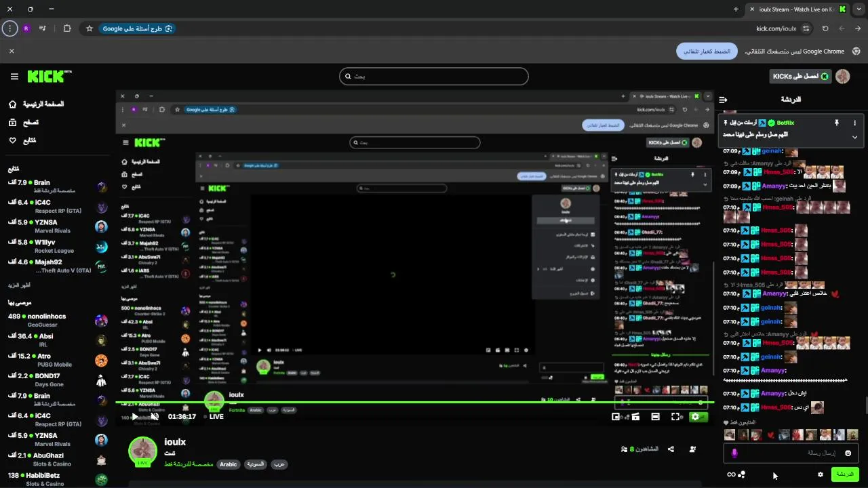
Task: Open the السعودية tag
Action: click(256, 464)
